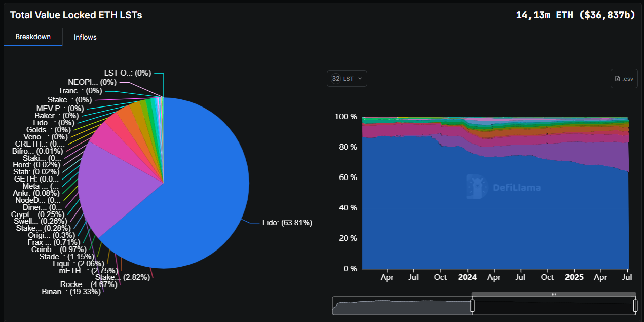
Task: Click the Ankr: (0.08%) label
Action: [36, 193]
